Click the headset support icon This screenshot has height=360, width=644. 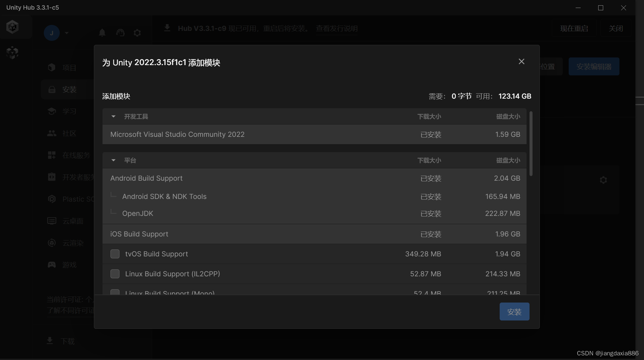(x=120, y=33)
